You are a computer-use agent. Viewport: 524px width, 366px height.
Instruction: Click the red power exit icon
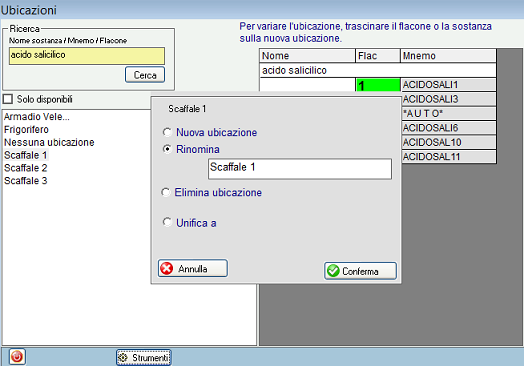(x=17, y=357)
